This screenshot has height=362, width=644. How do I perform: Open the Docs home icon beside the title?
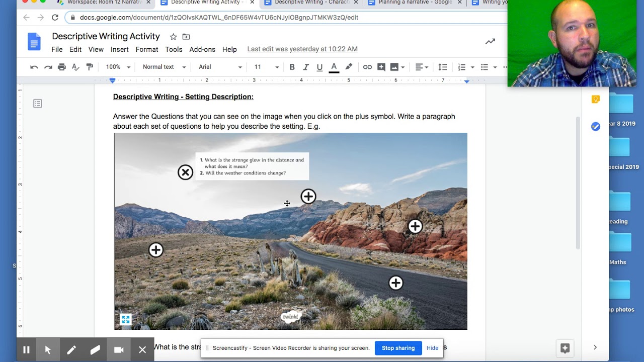click(x=34, y=42)
